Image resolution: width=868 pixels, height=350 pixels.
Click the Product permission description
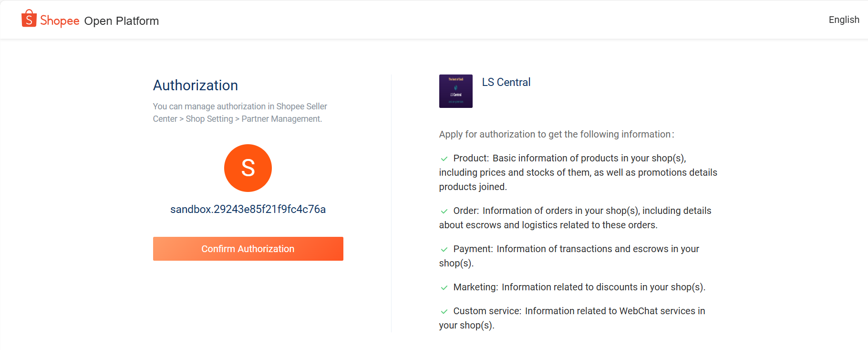click(578, 172)
